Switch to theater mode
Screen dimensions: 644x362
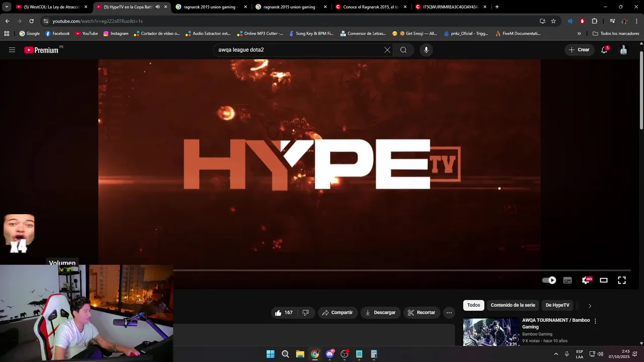(x=604, y=281)
